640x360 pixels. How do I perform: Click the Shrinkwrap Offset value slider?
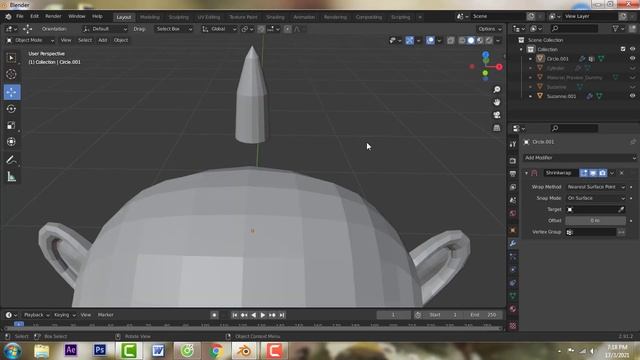[x=596, y=220]
